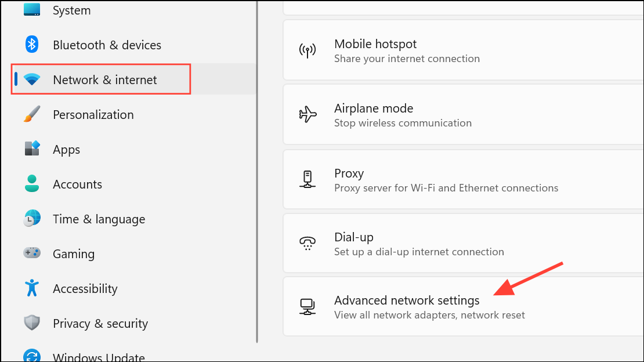
Task: Click the Wi-Fi icon beside Network & internet
Action: pyautogui.click(x=32, y=79)
